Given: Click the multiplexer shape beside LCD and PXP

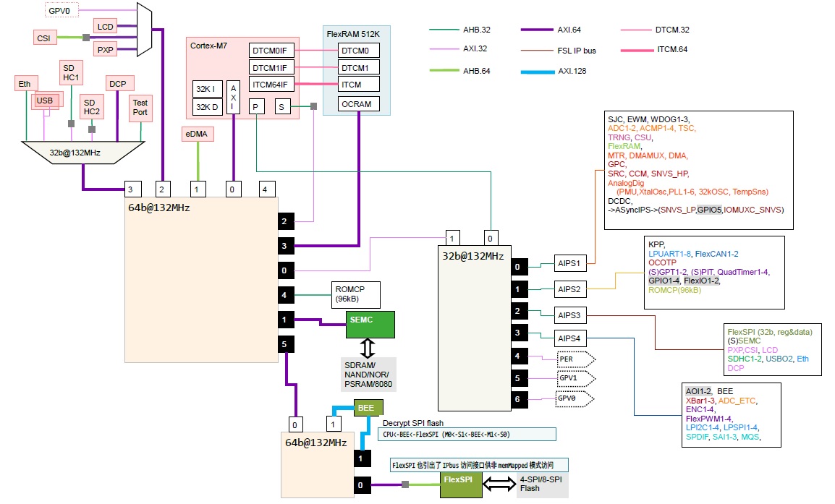Looking at the screenshot, I should click(x=144, y=29).
